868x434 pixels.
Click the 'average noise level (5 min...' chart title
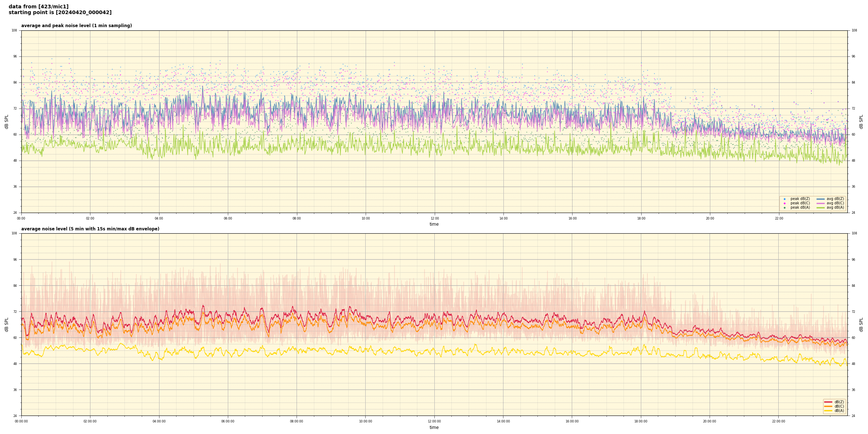click(x=90, y=229)
